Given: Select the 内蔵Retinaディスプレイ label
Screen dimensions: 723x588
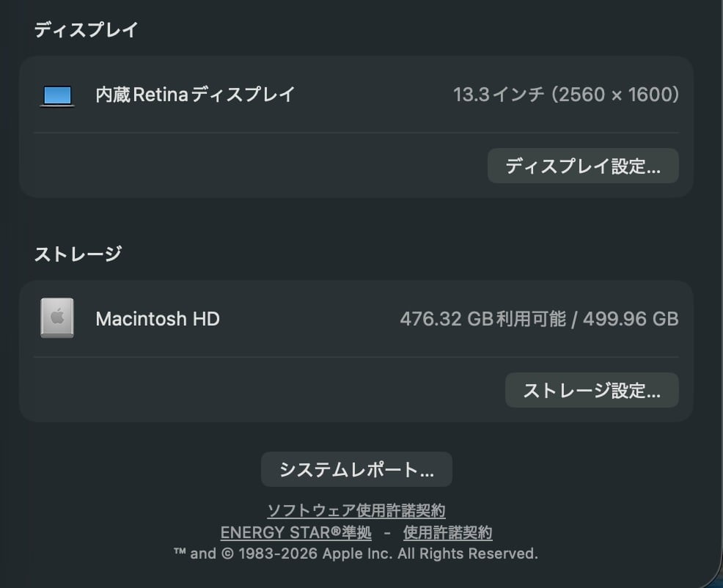Looking at the screenshot, I should click(195, 95).
